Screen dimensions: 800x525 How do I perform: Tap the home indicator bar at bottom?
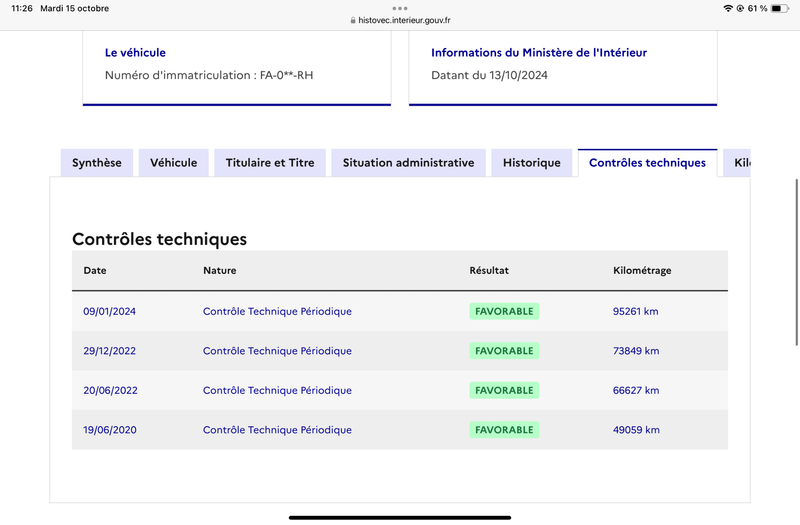[x=400, y=517]
